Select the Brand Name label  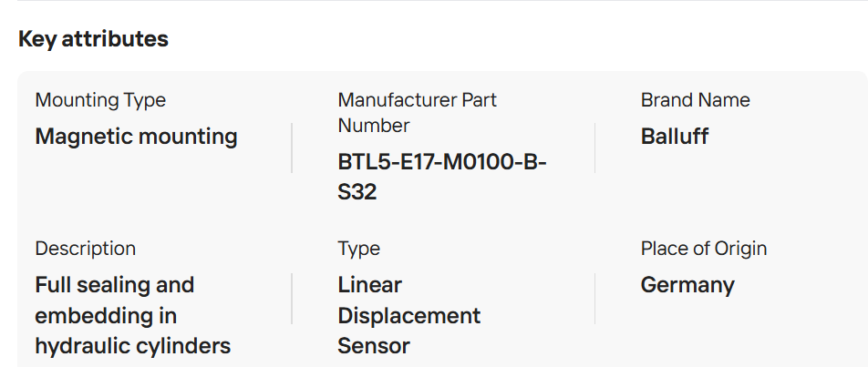click(696, 100)
